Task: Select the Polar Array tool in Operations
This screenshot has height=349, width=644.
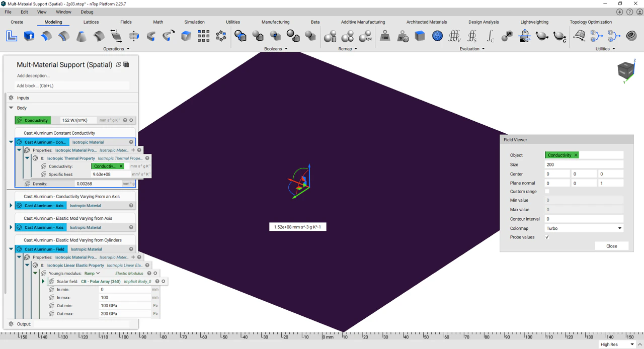Action: (x=220, y=36)
